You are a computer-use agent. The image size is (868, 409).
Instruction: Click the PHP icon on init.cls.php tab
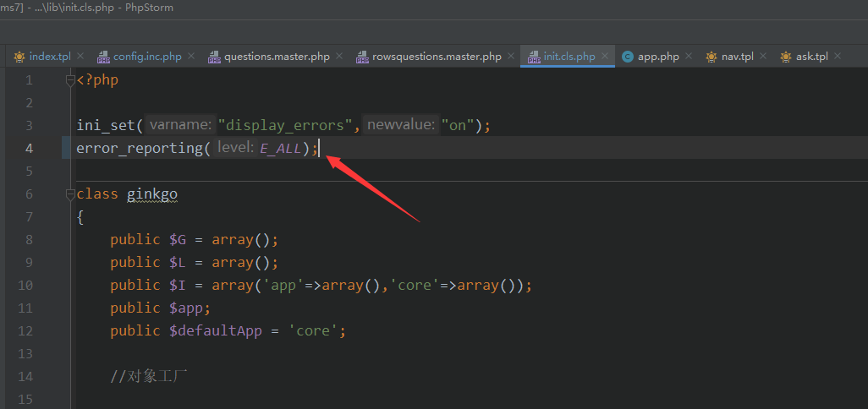(x=534, y=57)
